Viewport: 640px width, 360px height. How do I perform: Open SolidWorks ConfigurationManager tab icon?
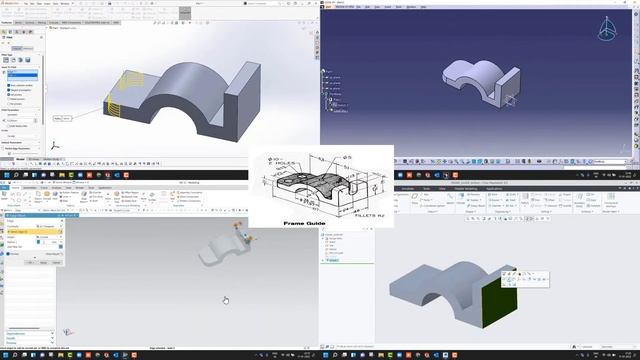(17, 32)
